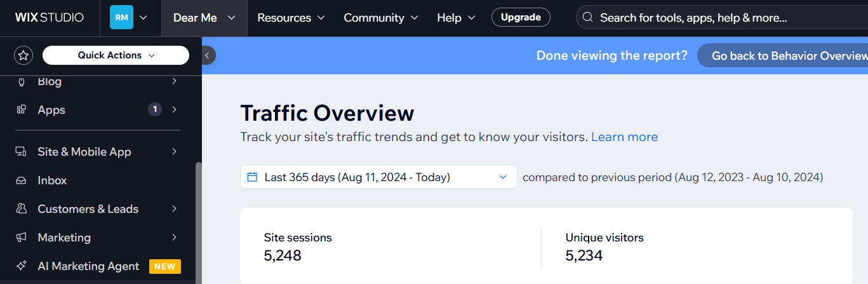This screenshot has height=284, width=868.
Task: Open the Quick Actions dropdown
Action: click(116, 55)
